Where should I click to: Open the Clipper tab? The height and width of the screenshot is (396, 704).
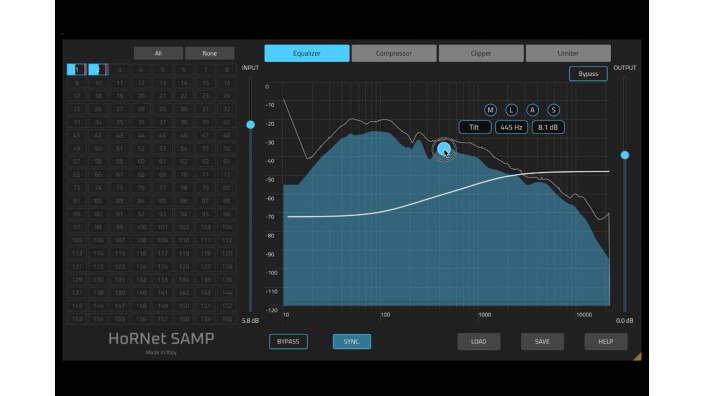[x=481, y=53]
